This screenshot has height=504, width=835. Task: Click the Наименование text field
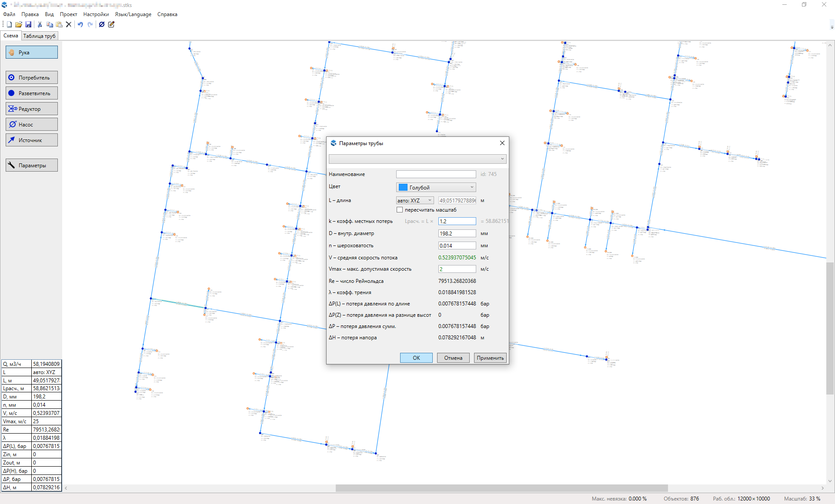(x=436, y=174)
